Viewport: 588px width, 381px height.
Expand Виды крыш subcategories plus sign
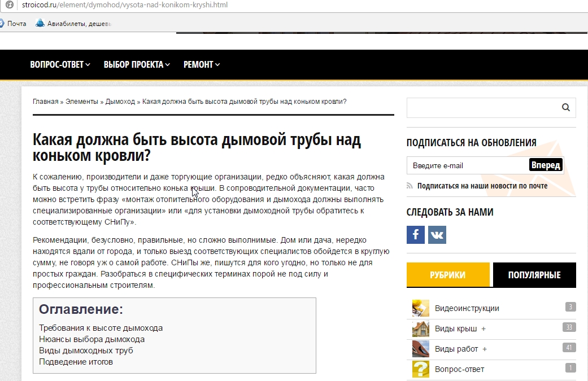click(484, 329)
